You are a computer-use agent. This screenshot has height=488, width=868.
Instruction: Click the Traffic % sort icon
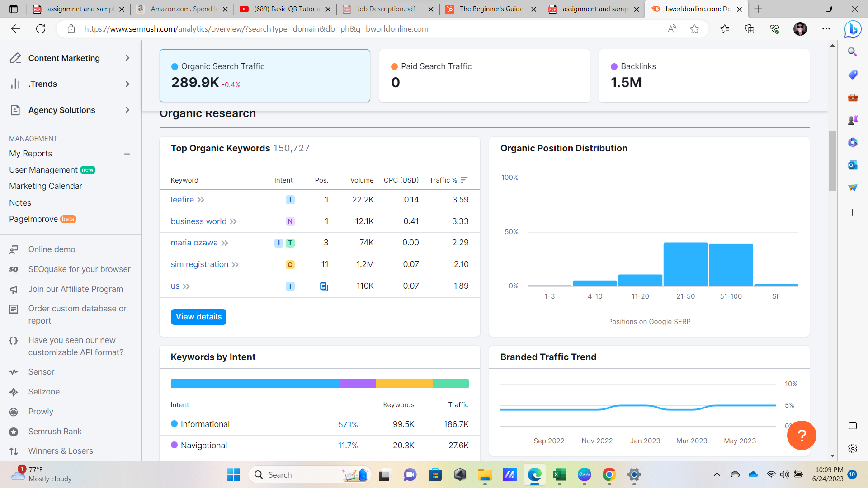pos(464,180)
